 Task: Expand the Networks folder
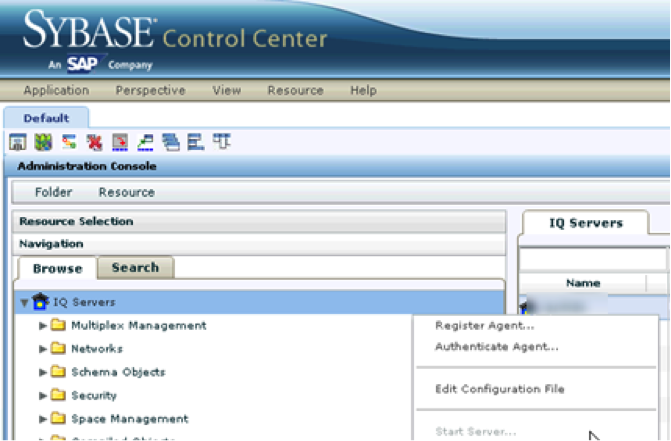pos(42,349)
